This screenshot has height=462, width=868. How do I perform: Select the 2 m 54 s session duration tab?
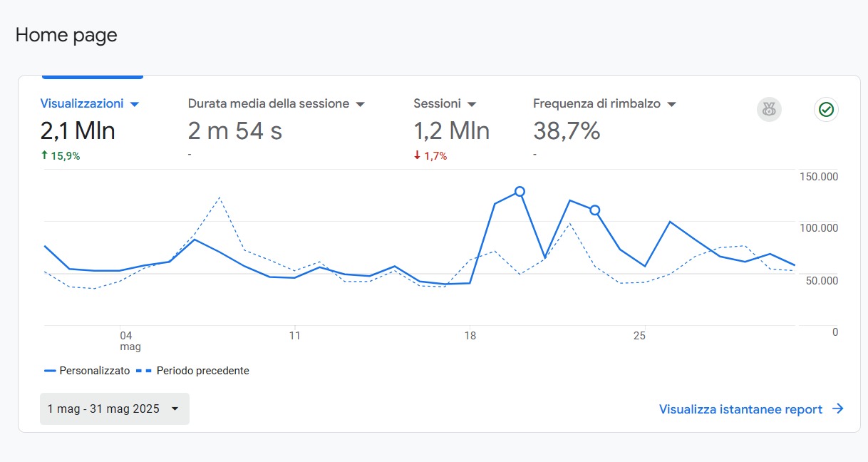(235, 131)
